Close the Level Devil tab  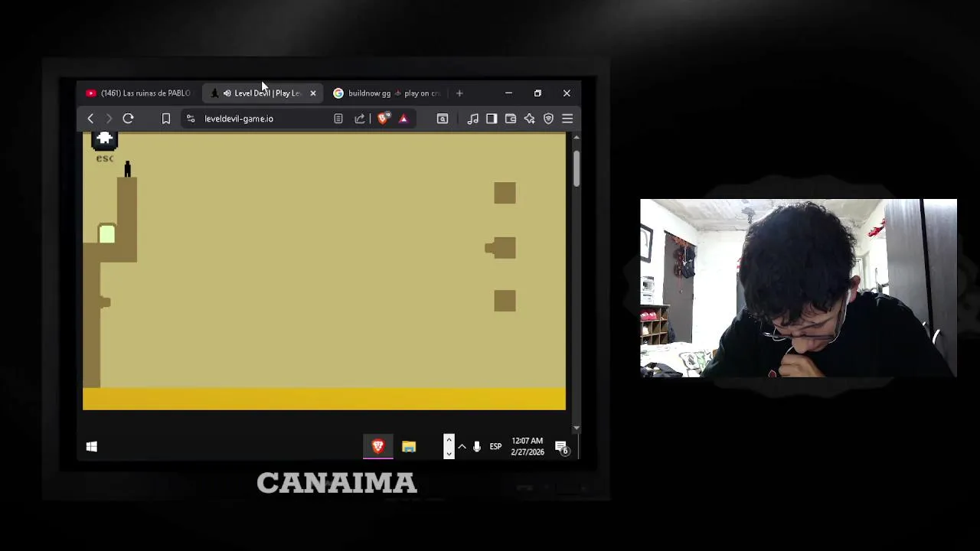tap(312, 93)
